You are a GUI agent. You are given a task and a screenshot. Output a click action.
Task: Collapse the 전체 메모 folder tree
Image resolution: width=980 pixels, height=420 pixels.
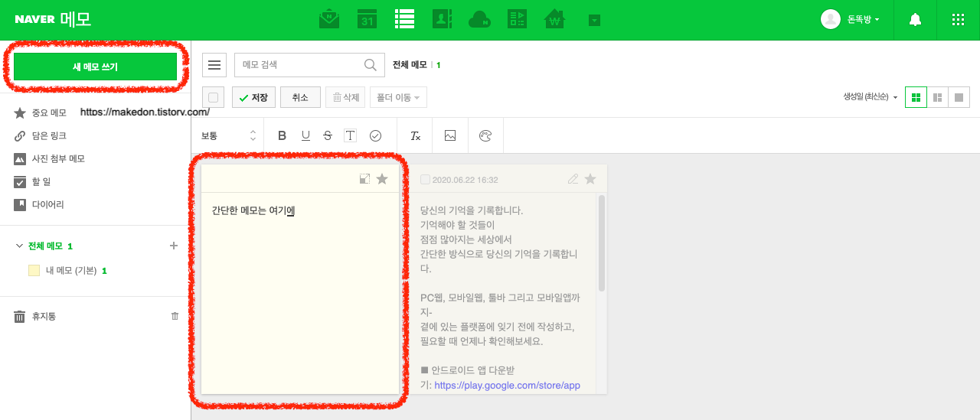point(19,246)
